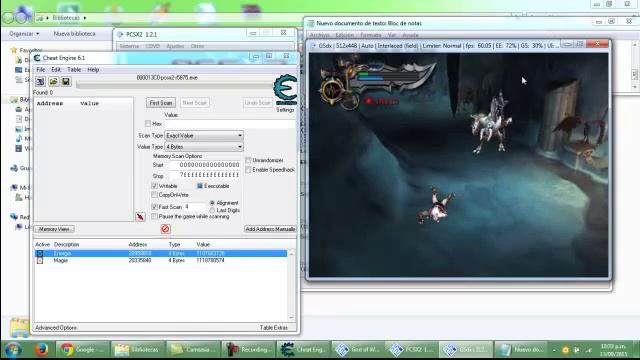Click Nueva biblioteca in Explorer
Screen dimensions: 640x360
pyautogui.click(x=74, y=33)
